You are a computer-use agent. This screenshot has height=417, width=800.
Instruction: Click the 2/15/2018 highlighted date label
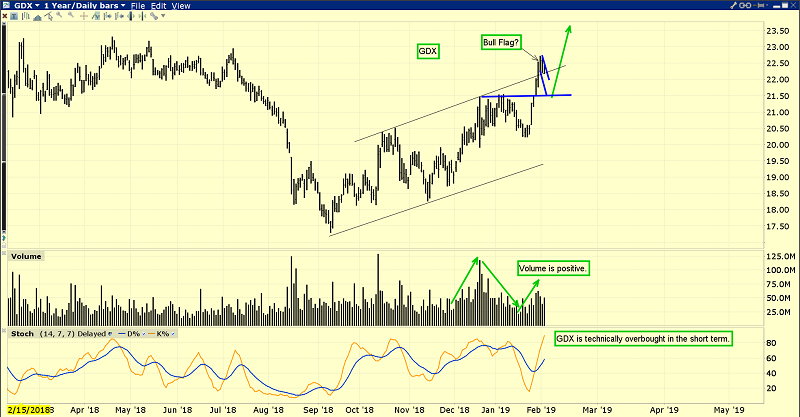(29, 410)
